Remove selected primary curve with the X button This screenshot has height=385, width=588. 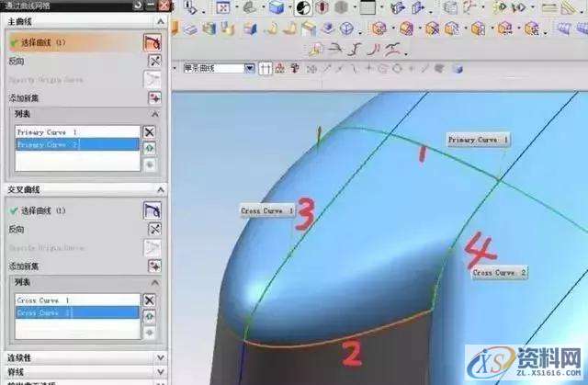tap(150, 131)
